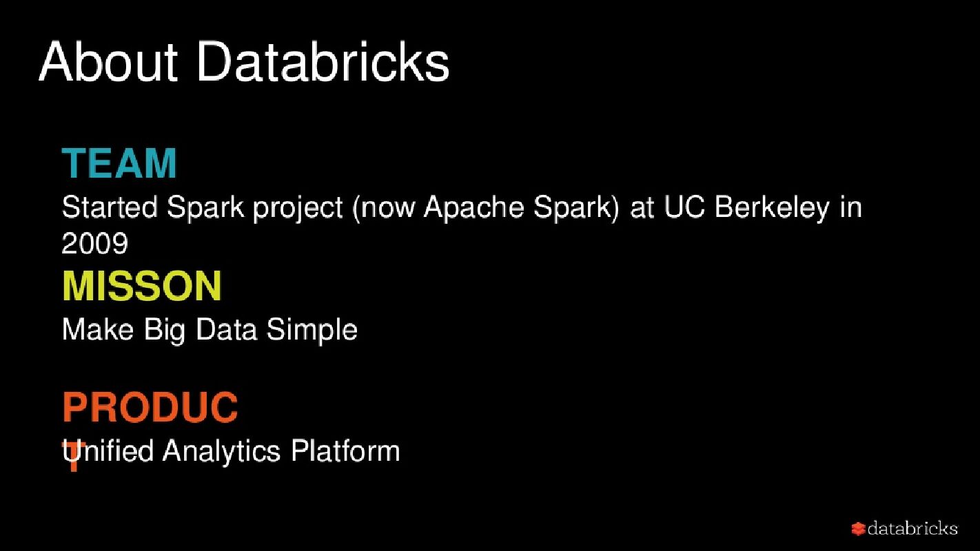This screenshot has width=980, height=551.
Task: Click the yellow MISSON heading
Action: tap(142, 286)
